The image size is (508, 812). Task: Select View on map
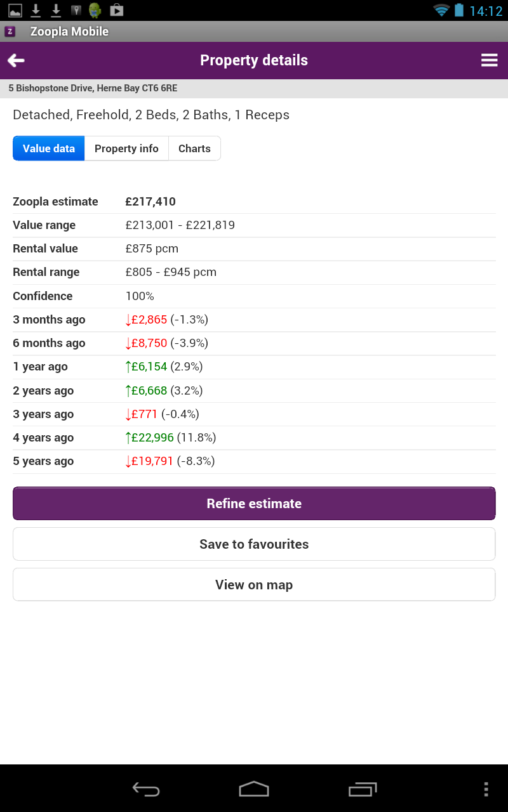[x=254, y=584]
